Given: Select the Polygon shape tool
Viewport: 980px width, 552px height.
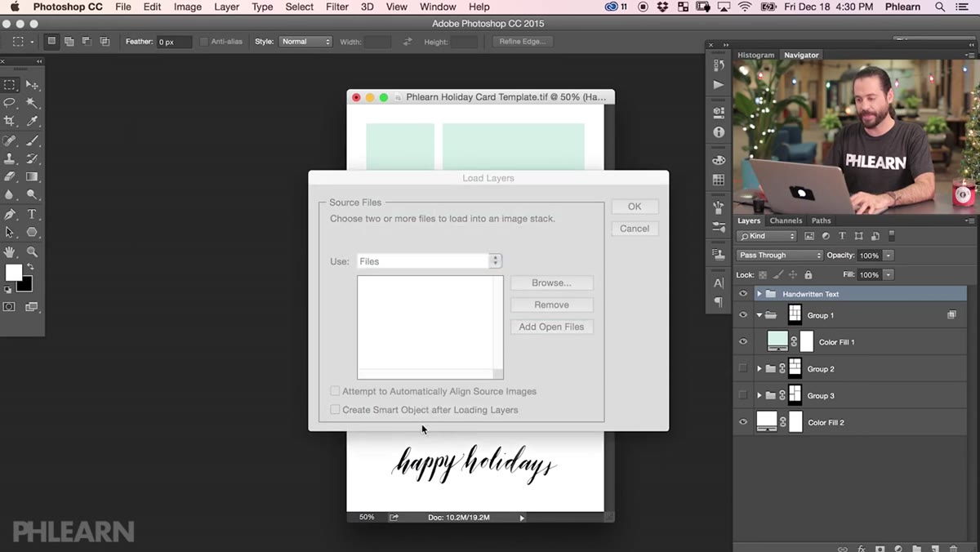Looking at the screenshot, I should [32, 233].
